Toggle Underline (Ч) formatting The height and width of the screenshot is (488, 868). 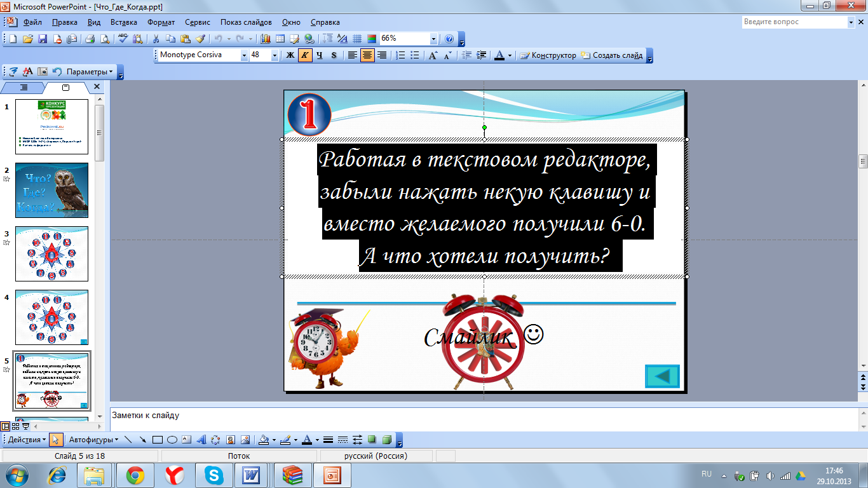(320, 55)
